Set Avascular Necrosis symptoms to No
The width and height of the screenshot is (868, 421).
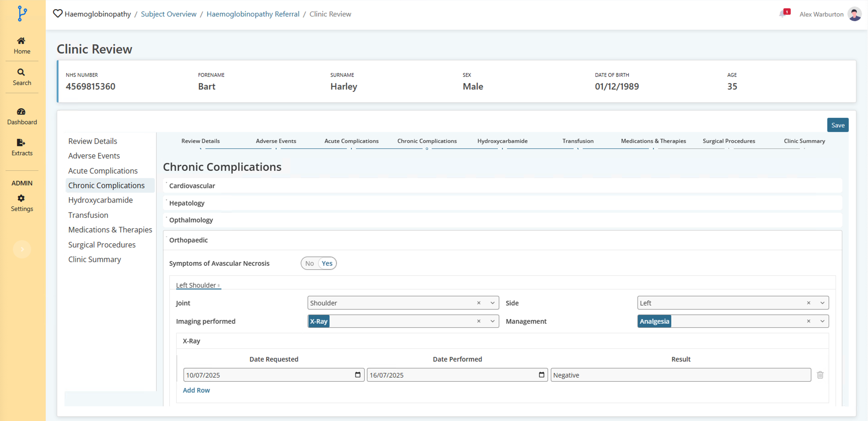tap(309, 263)
